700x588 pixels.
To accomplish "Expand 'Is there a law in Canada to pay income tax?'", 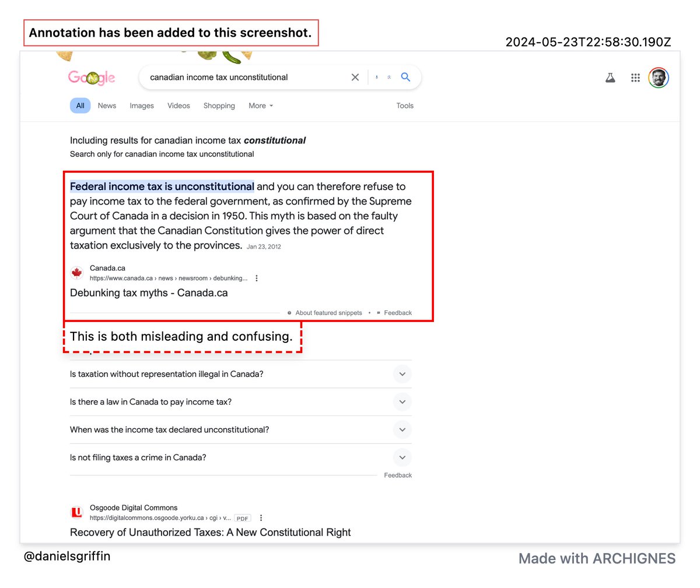I will coord(241,402).
